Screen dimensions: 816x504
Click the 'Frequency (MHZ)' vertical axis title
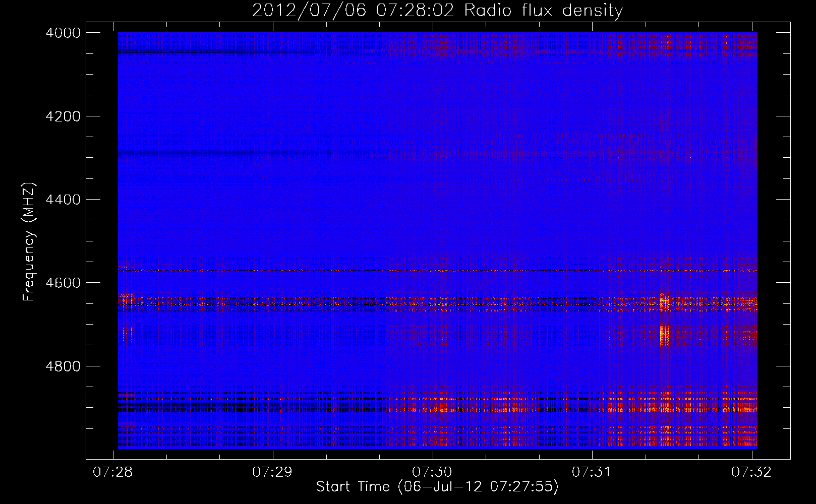pyautogui.click(x=29, y=242)
